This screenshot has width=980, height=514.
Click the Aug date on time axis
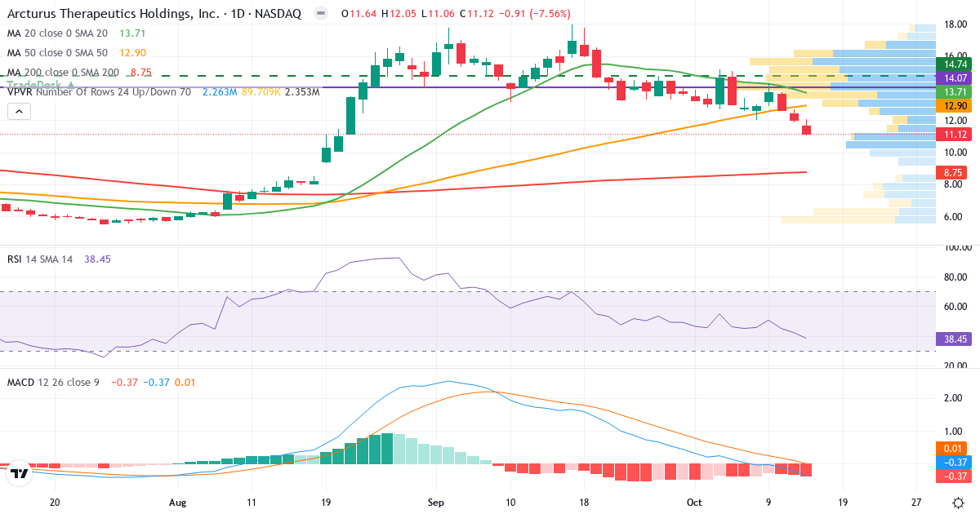pyautogui.click(x=176, y=503)
